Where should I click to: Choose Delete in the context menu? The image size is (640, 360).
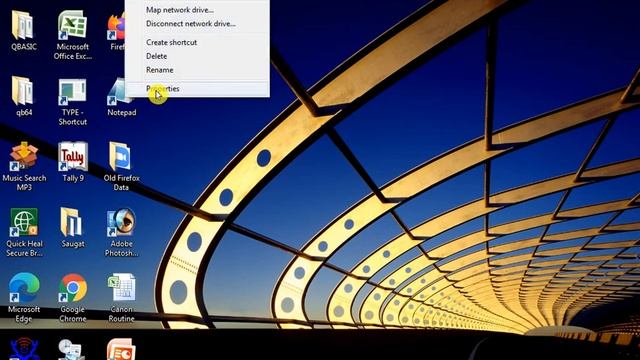click(x=197, y=56)
